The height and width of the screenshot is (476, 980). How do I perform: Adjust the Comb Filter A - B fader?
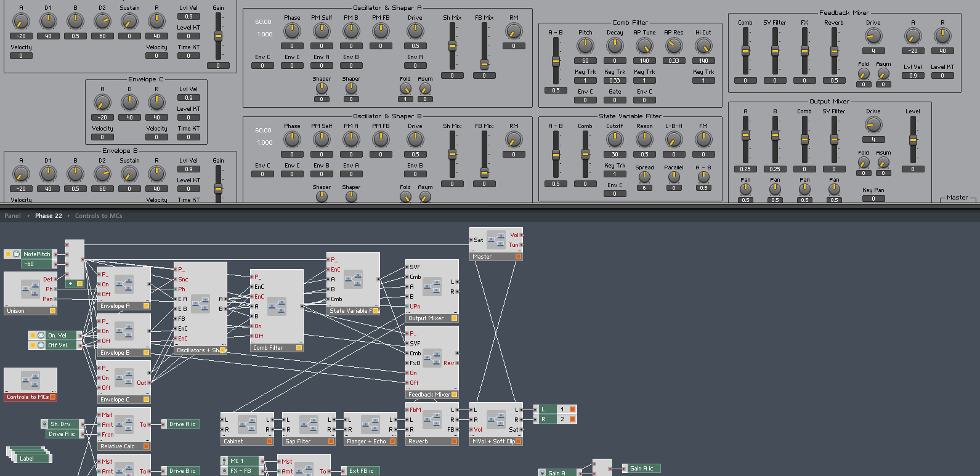pyautogui.click(x=556, y=60)
